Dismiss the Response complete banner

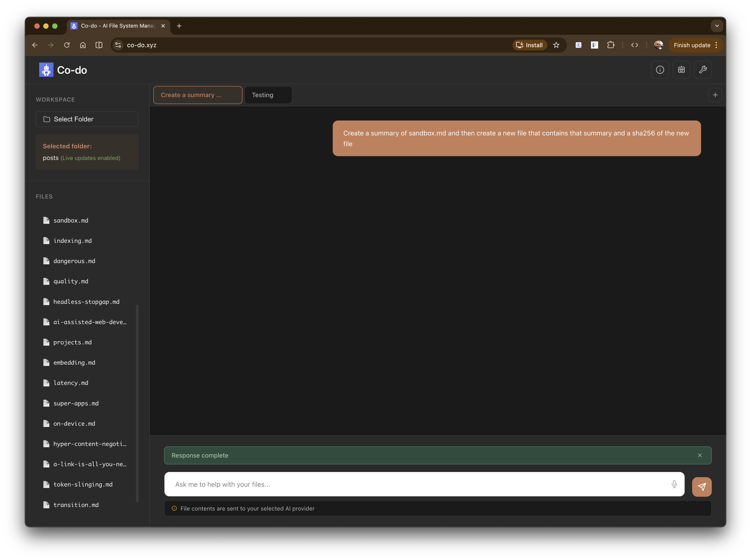tap(700, 455)
